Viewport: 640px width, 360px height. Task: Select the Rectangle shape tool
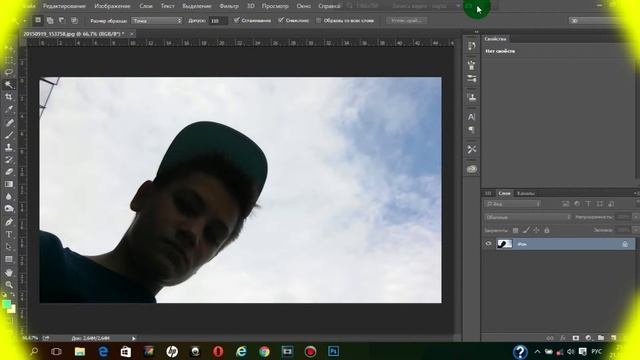click(x=9, y=260)
